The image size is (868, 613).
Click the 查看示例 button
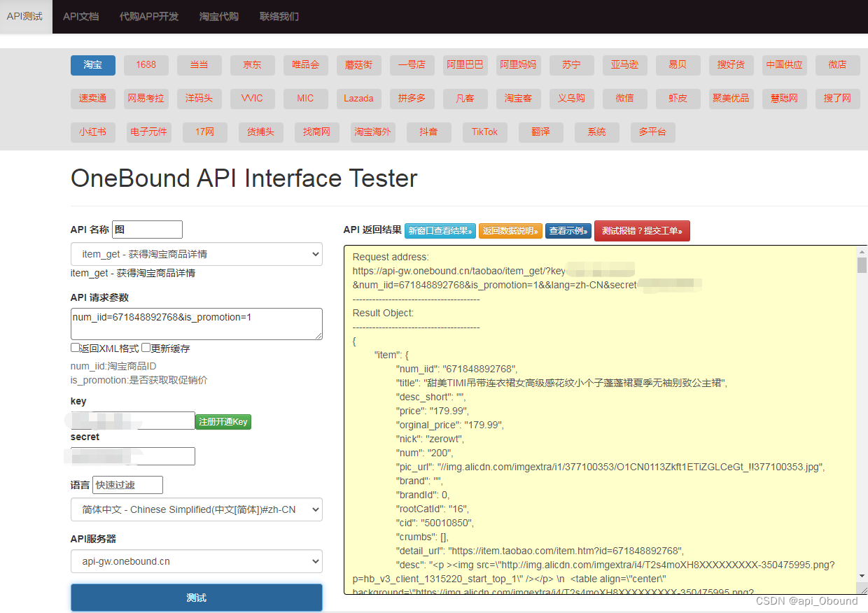click(x=568, y=231)
